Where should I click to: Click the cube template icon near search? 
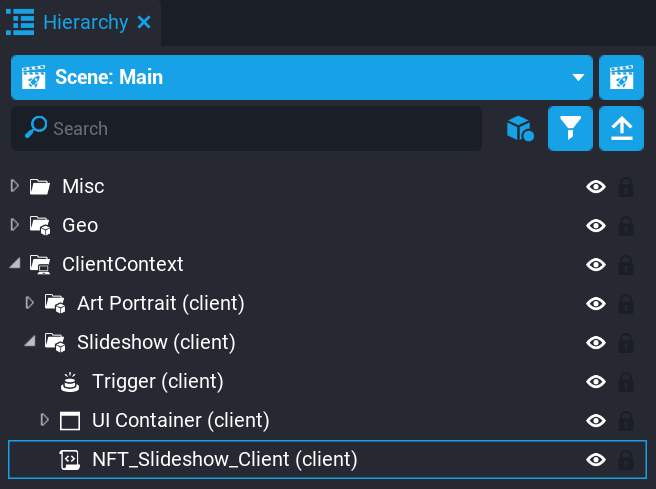pyautogui.click(x=520, y=128)
